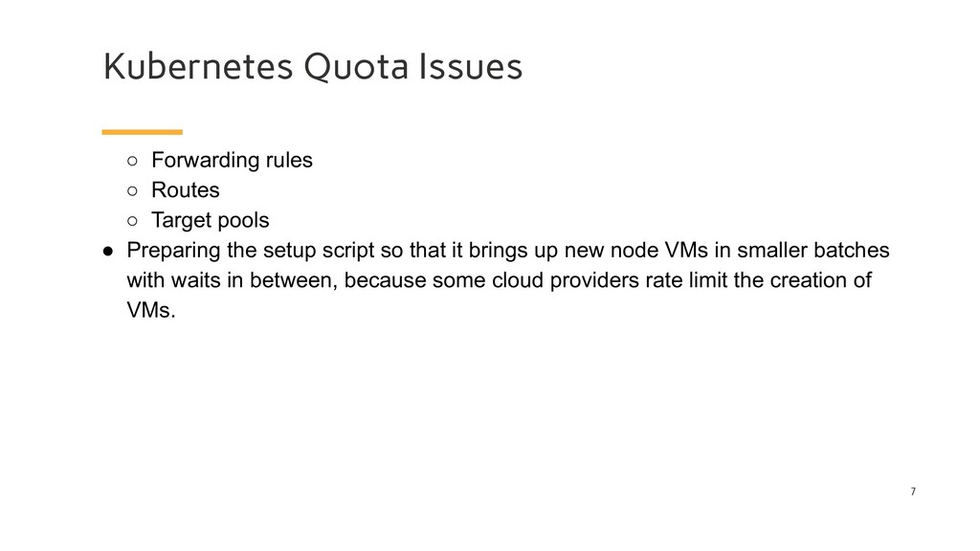Select the 'Target pools' list item text
Screen dimensions: 980x551
coord(210,220)
